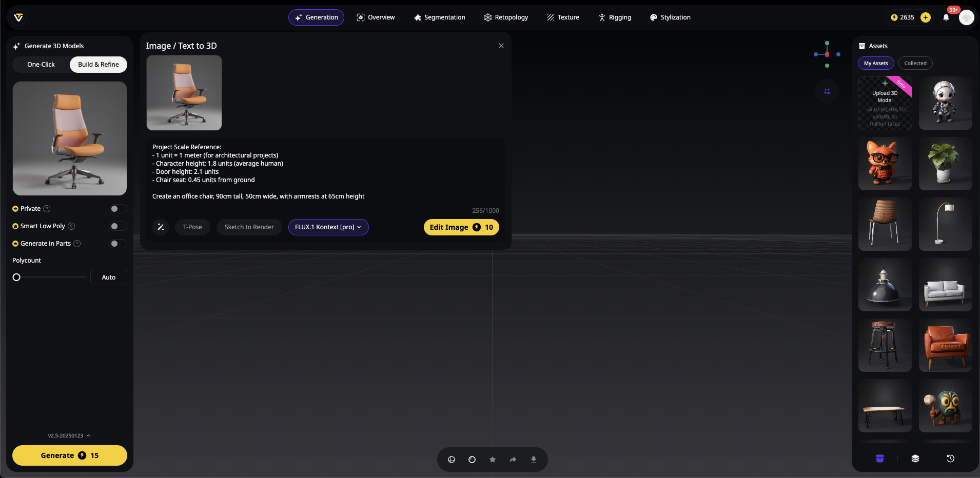Click the share arrow icon in the bottom toolbar

tap(513, 460)
